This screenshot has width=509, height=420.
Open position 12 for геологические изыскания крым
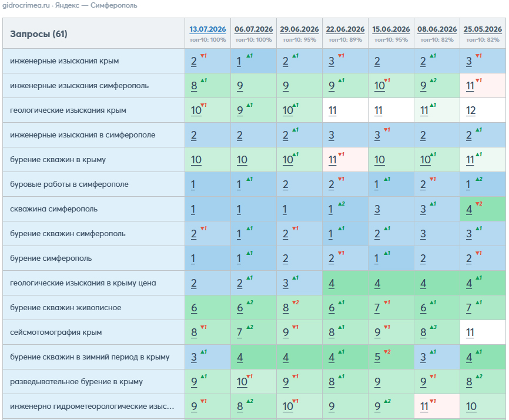pos(471,110)
